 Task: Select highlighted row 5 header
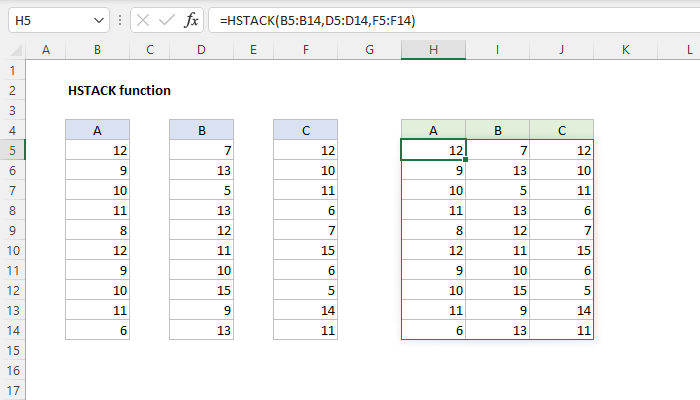(x=12, y=150)
